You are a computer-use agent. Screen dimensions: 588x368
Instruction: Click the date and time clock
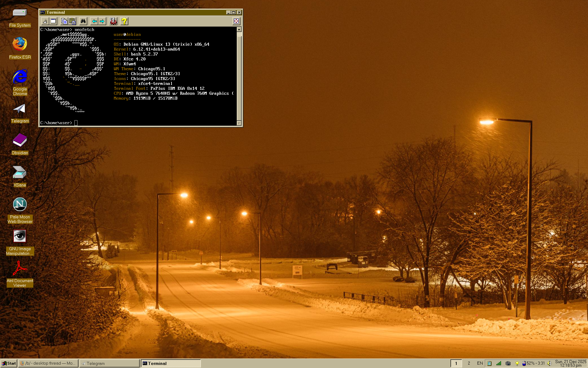click(571, 363)
